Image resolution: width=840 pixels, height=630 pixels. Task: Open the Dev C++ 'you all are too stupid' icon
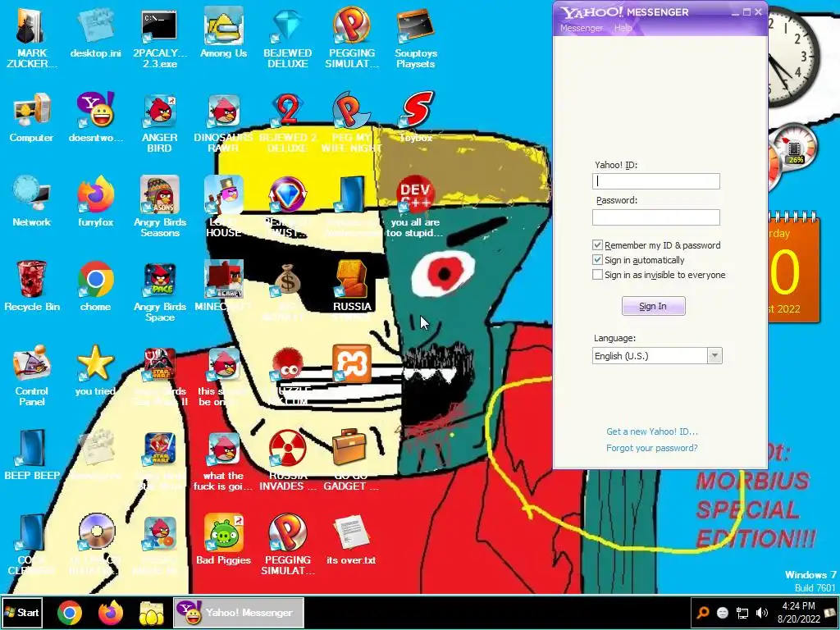[x=415, y=206]
